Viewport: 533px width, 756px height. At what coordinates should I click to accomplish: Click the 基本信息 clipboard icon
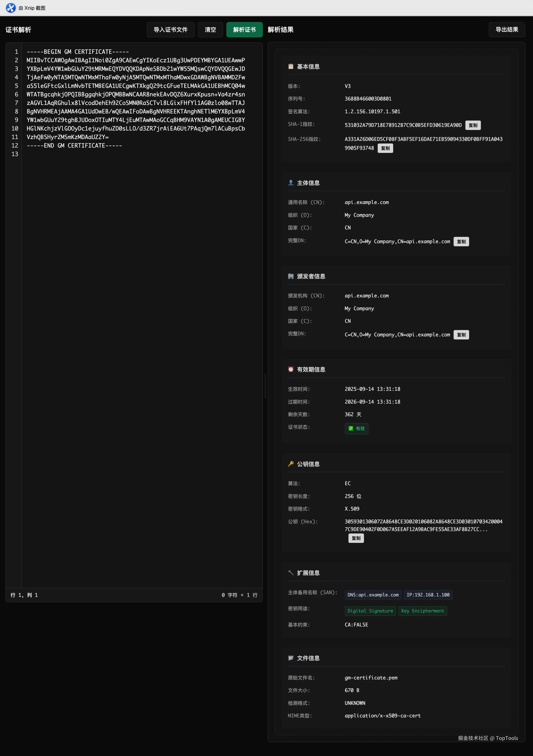pos(291,66)
